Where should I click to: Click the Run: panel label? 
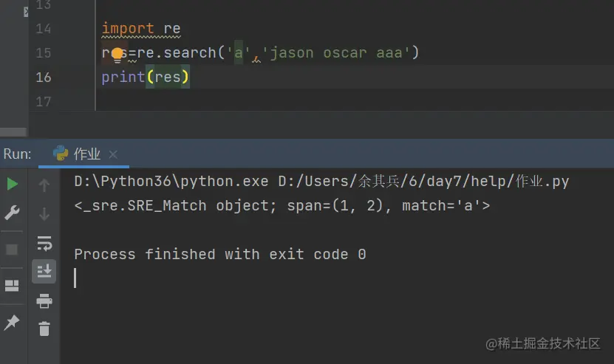tap(17, 154)
